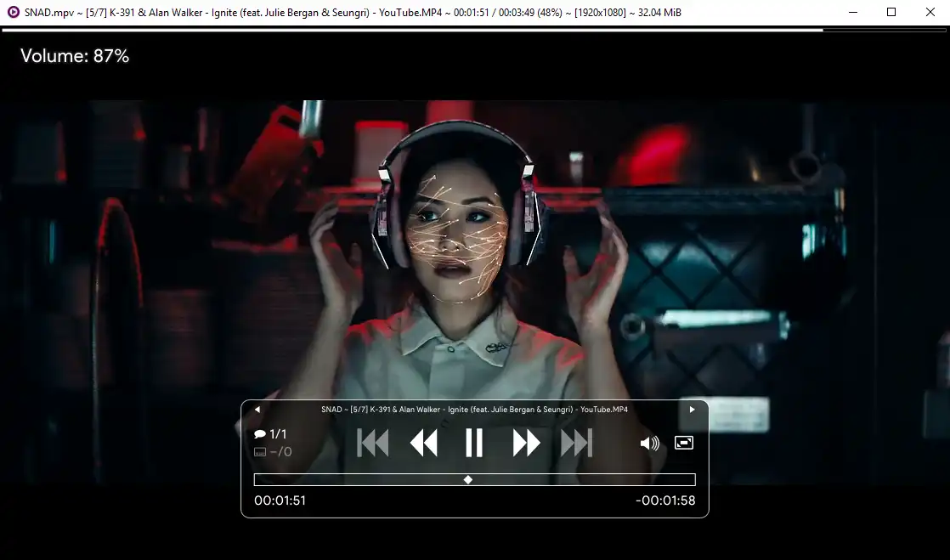
Task: Rewind with the double-left arrow button
Action: pyautogui.click(x=423, y=443)
